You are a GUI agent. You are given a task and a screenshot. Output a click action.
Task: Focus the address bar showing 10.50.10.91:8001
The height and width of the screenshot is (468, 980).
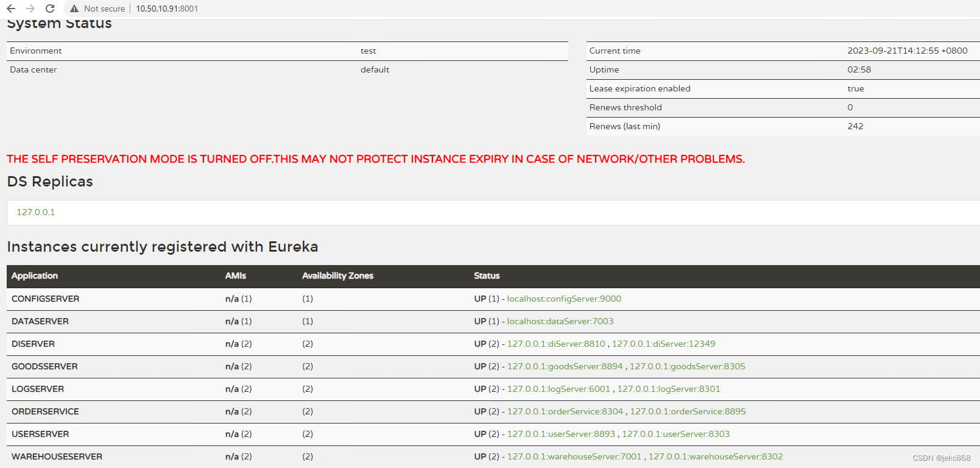click(167, 9)
